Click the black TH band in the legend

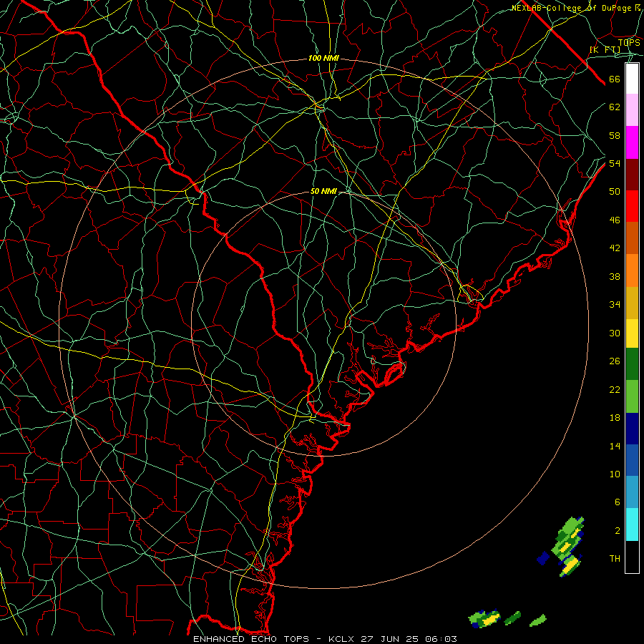click(632, 557)
